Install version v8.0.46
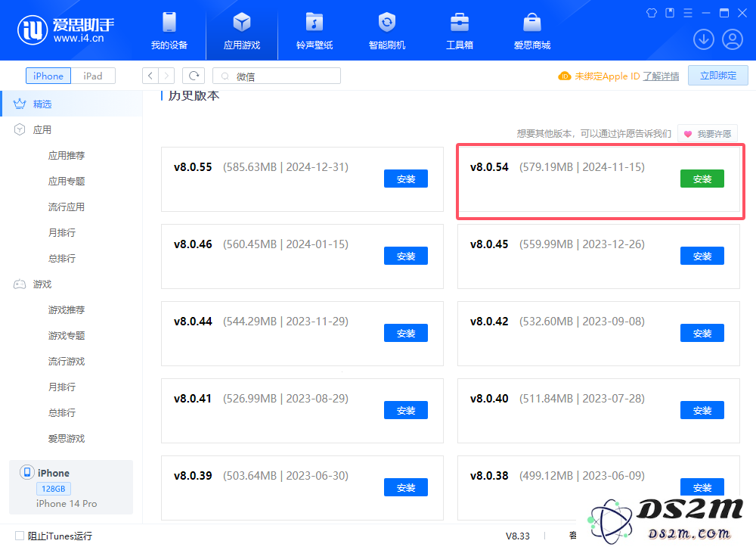 pyautogui.click(x=406, y=256)
